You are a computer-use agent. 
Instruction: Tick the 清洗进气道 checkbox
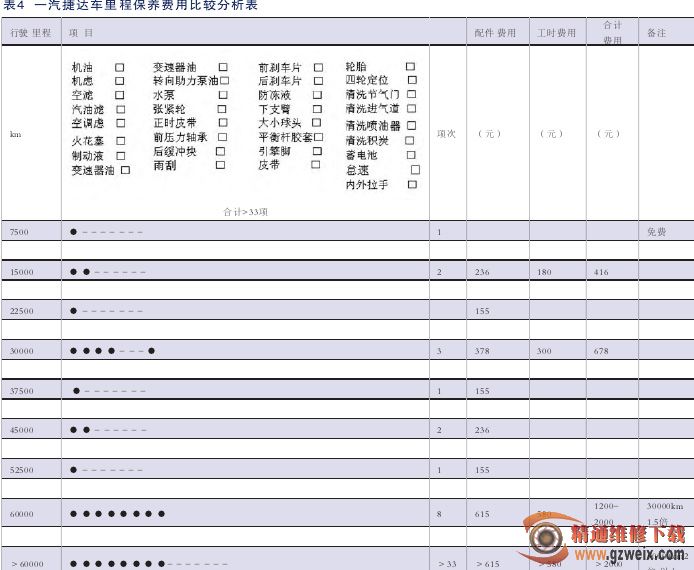(x=411, y=108)
